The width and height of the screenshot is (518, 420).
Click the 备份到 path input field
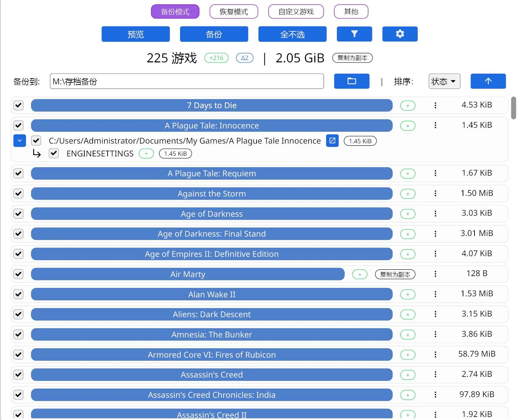(186, 81)
